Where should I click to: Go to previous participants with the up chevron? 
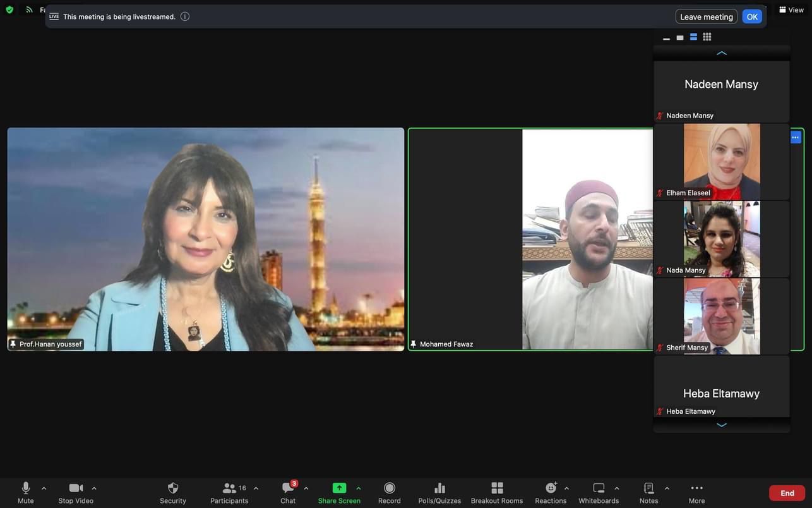click(722, 53)
